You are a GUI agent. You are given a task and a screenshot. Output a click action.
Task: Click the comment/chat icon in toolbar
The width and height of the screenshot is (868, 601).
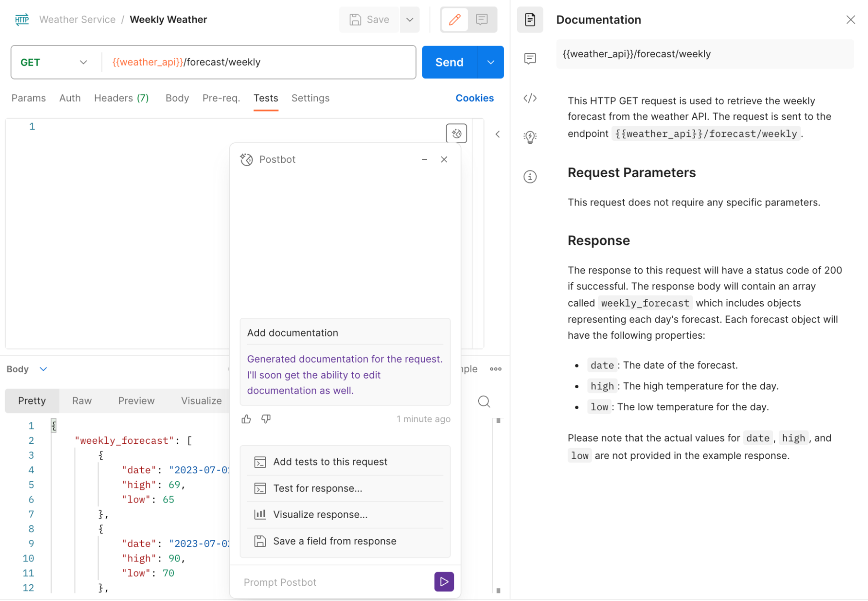pyautogui.click(x=482, y=19)
